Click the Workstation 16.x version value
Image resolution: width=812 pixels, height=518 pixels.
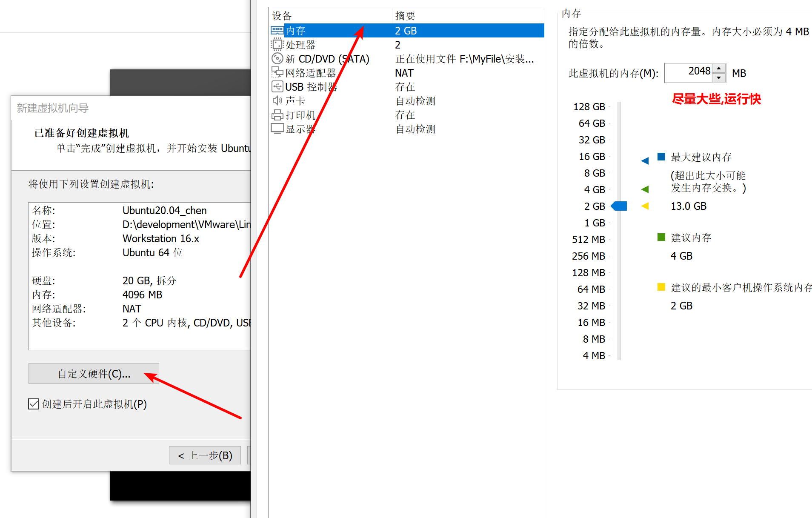(x=161, y=238)
